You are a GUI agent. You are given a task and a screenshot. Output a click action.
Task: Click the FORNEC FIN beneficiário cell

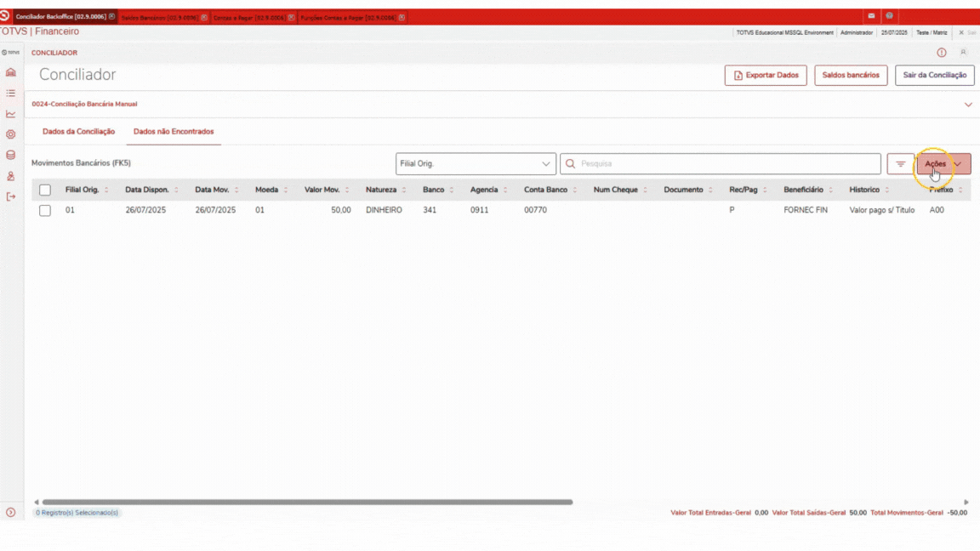click(x=806, y=211)
